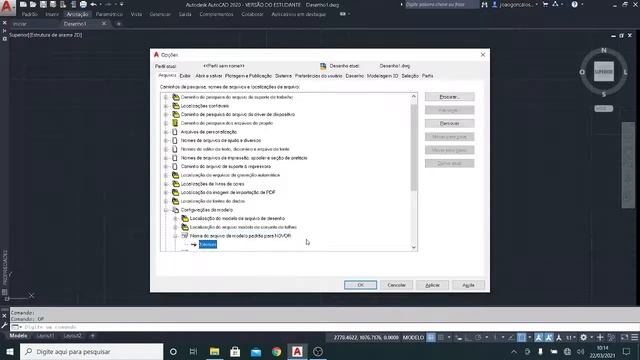Expand 'Nomes de arquivos de ajuda e diversos' node

[166, 140]
